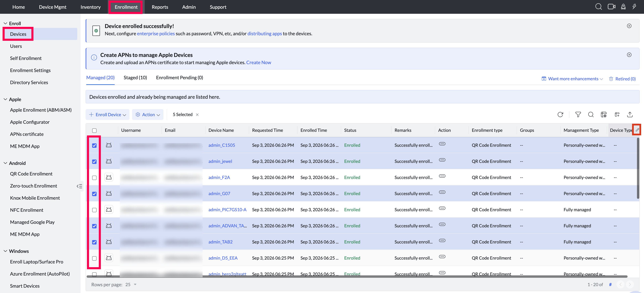This screenshot has width=644, height=293.
Task: Refresh the managed devices list
Action: click(x=560, y=115)
